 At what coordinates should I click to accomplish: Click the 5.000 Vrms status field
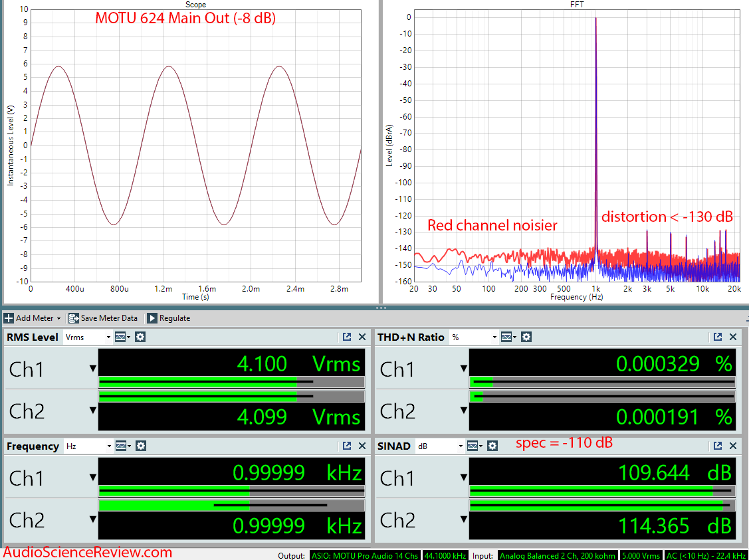coord(641,556)
